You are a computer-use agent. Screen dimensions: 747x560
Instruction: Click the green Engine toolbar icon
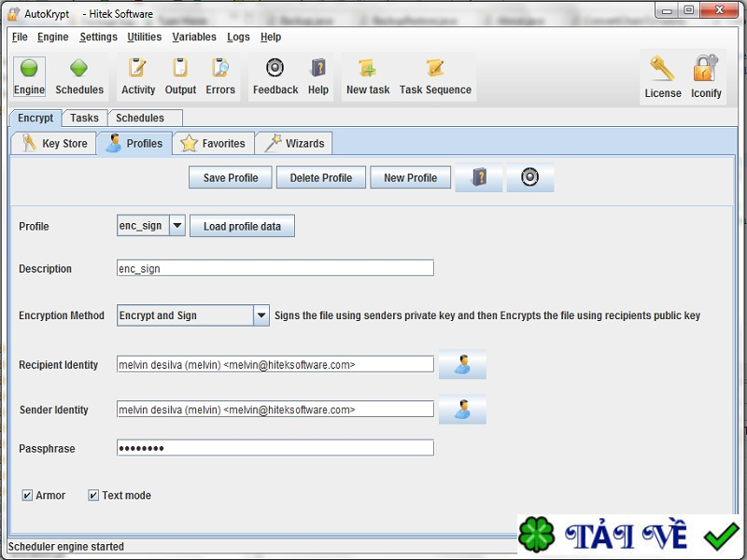(x=29, y=77)
